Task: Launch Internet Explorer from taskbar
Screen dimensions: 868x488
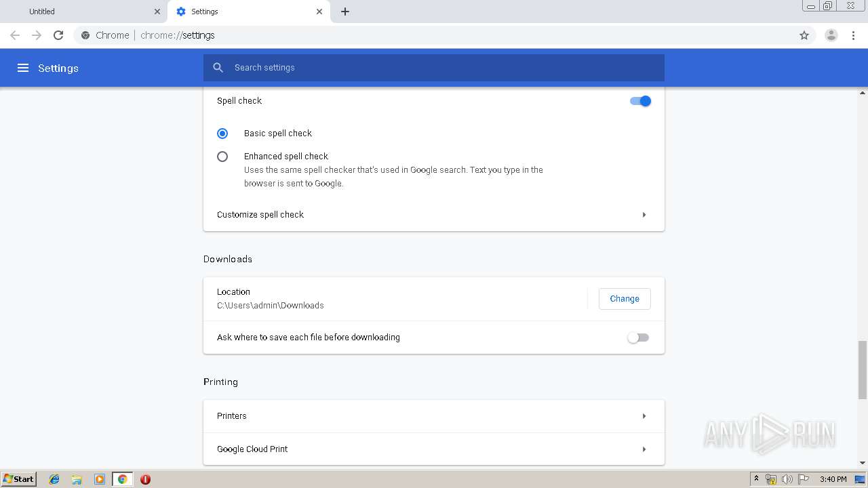Action: tap(54, 479)
